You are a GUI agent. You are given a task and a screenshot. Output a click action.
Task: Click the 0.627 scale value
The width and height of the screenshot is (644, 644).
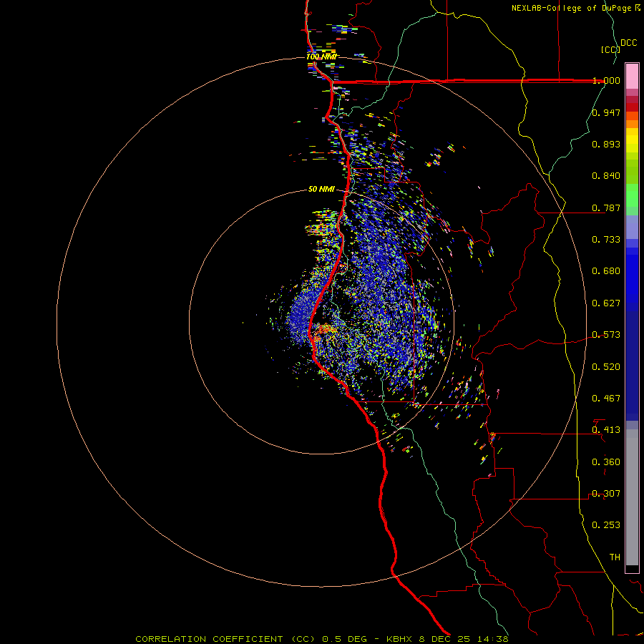pyautogui.click(x=606, y=303)
